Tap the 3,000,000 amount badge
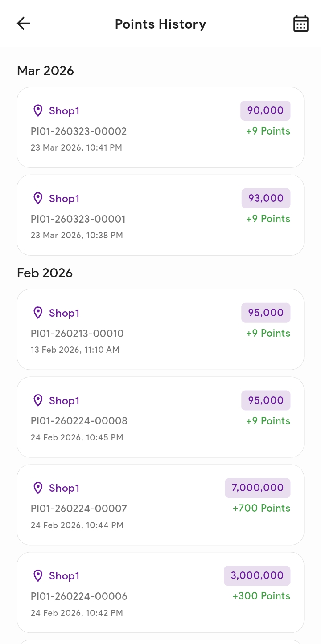The image size is (321, 644). (257, 576)
